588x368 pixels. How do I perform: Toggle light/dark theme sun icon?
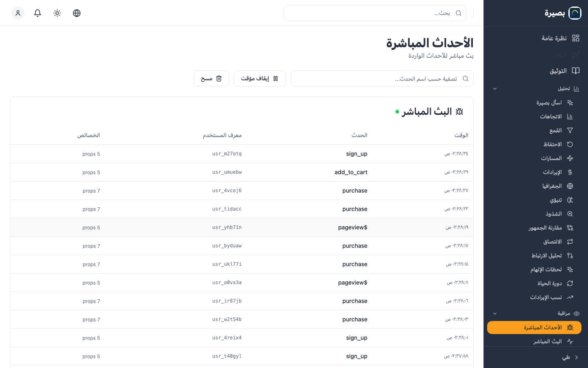coord(57,13)
